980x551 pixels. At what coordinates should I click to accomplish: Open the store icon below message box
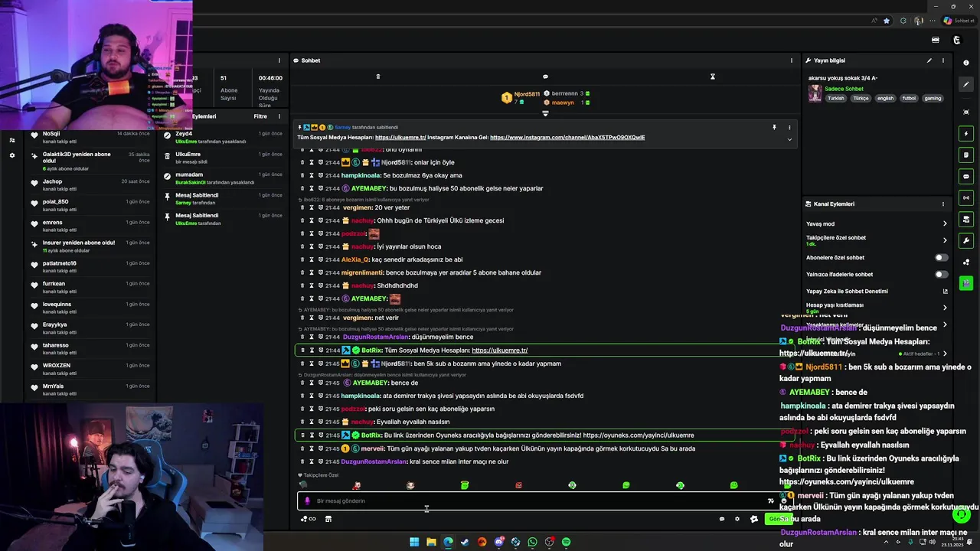(x=328, y=519)
